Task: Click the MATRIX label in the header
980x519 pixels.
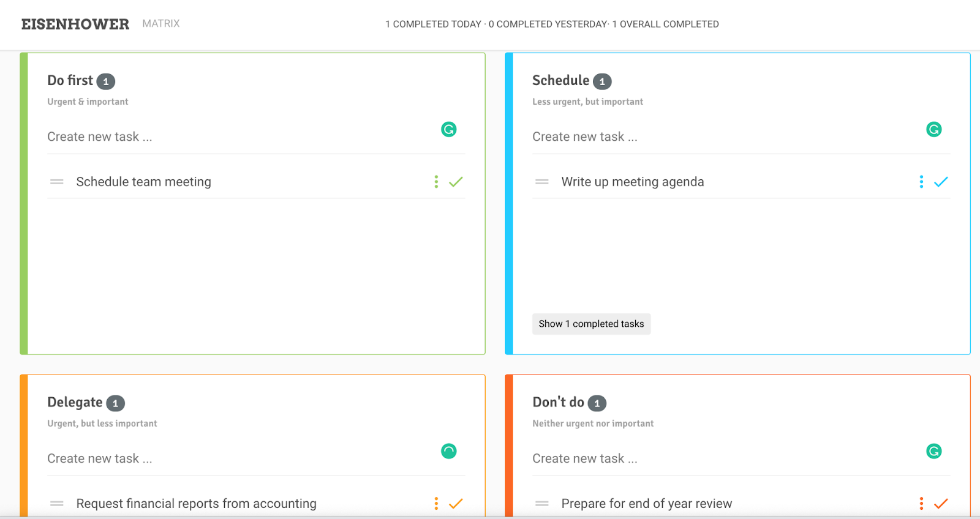Action: coord(160,24)
